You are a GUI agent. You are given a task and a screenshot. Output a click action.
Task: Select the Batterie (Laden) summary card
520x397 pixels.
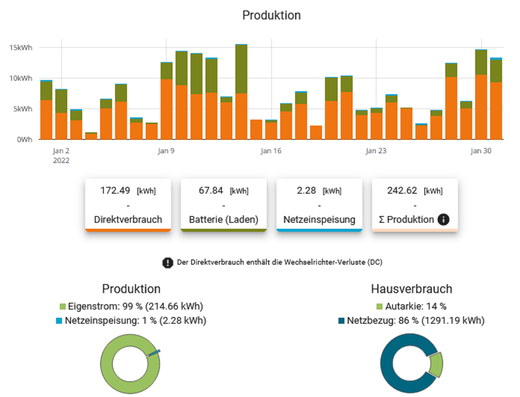click(224, 205)
